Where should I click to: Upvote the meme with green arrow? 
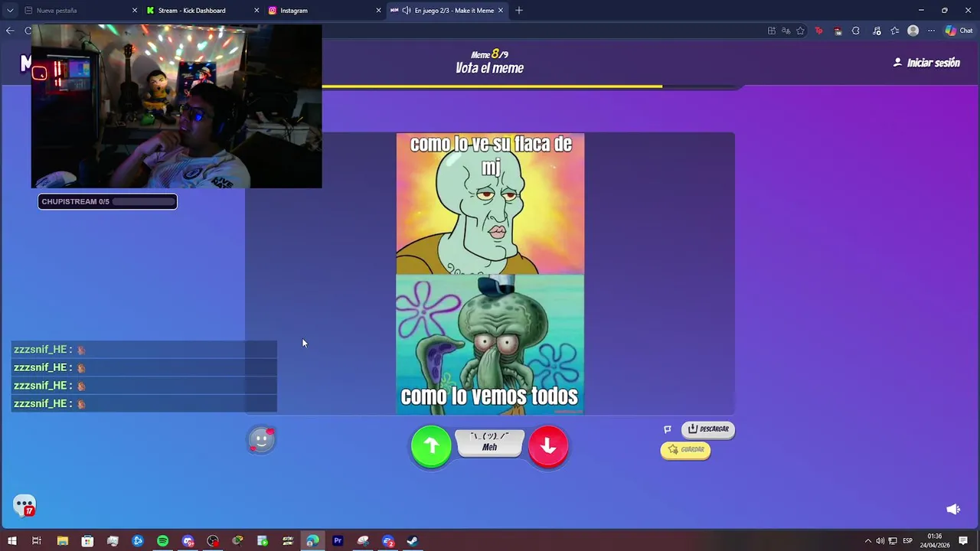[x=431, y=446]
